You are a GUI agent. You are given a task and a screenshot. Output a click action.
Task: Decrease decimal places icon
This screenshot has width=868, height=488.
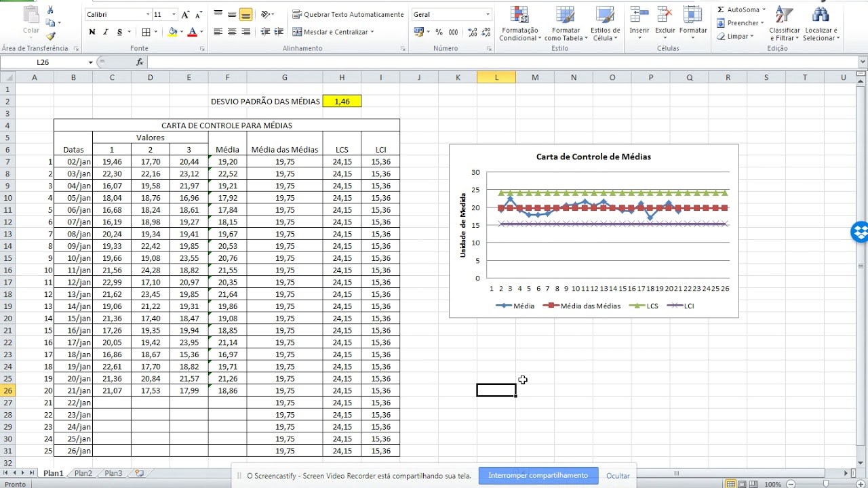coord(485,32)
